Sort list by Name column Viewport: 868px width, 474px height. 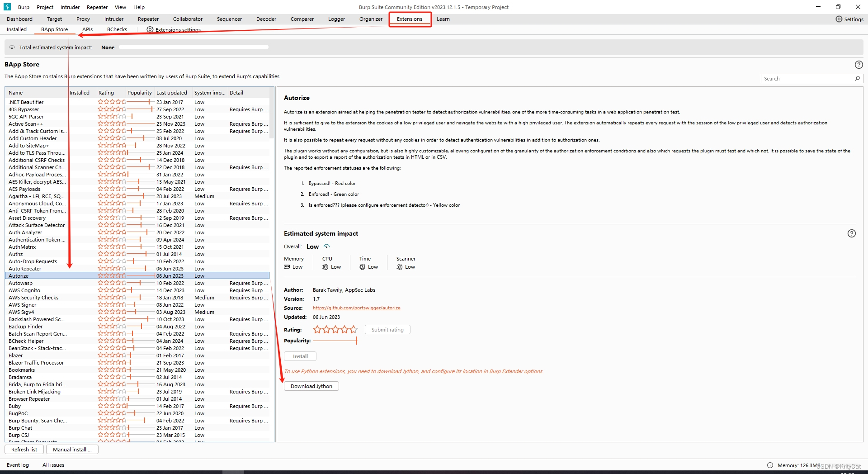(37, 93)
